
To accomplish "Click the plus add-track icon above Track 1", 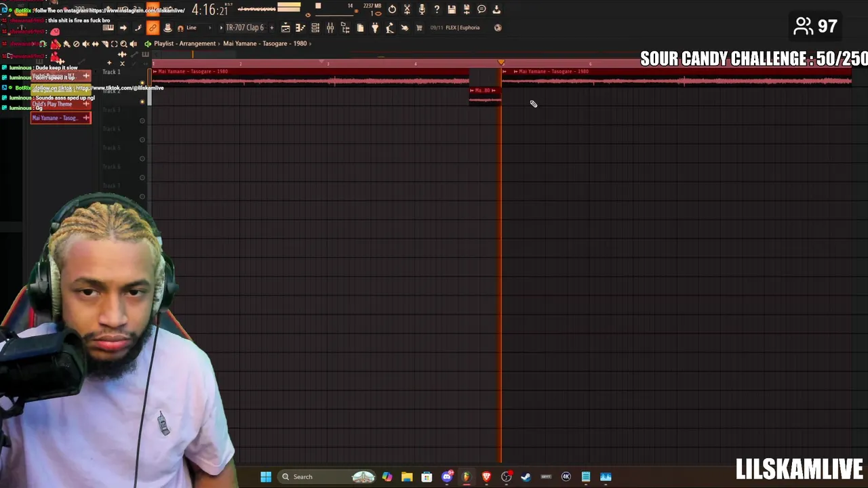I will tap(109, 63).
